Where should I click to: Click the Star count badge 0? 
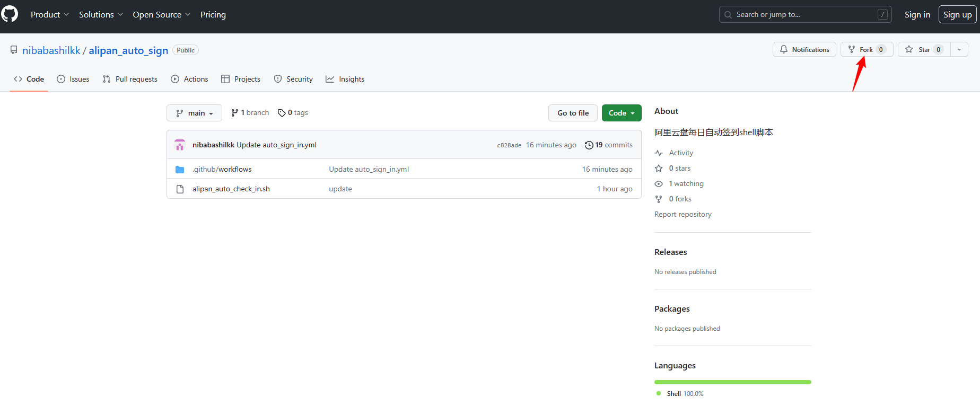[x=938, y=50]
